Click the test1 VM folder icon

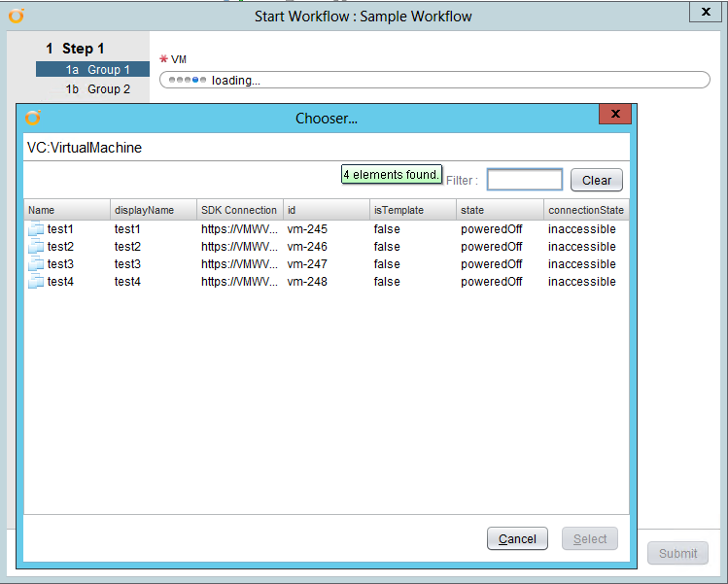click(36, 229)
